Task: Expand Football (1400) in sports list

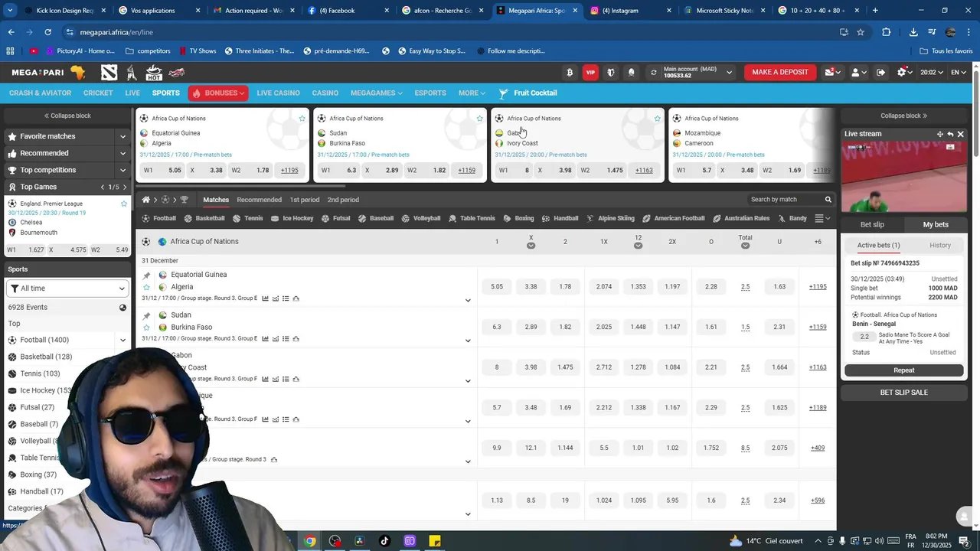Action: [x=122, y=340]
